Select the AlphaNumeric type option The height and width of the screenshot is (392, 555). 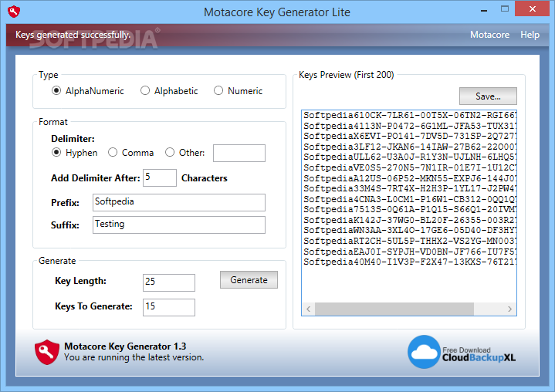87,91
